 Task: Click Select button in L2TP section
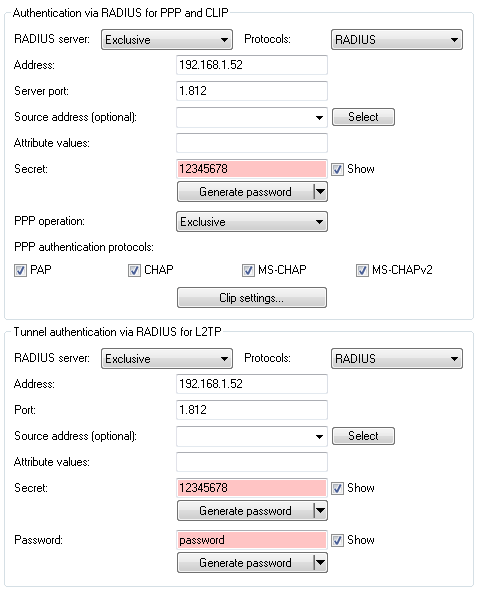coord(363,436)
